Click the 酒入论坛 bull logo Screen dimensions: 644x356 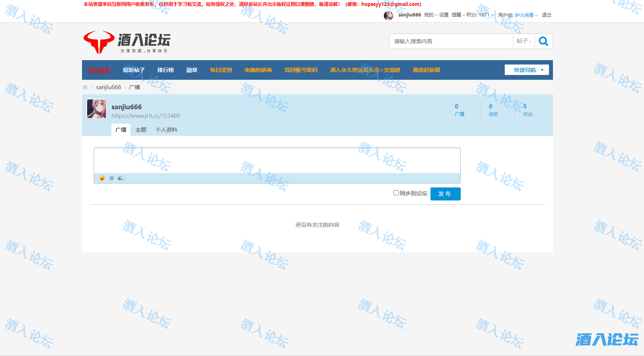pos(99,42)
